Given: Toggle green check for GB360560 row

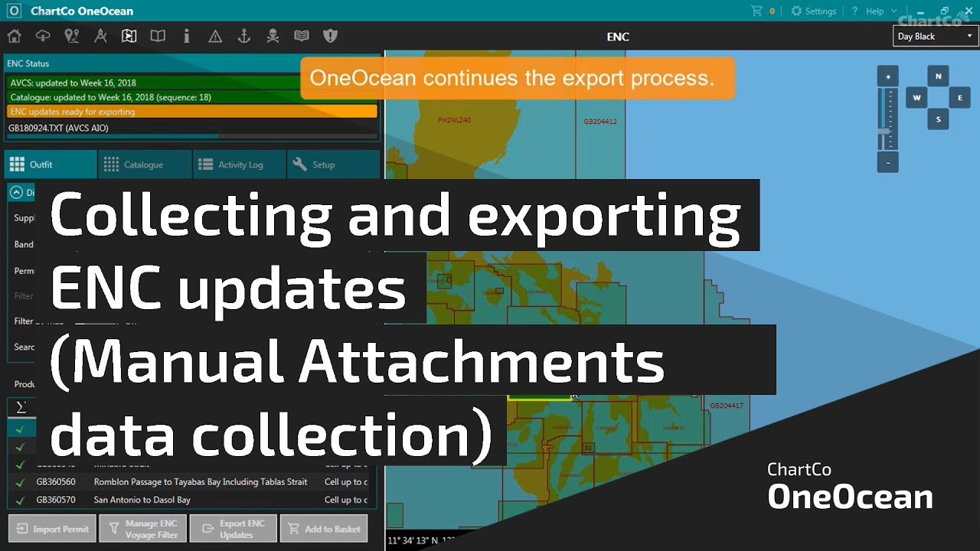Looking at the screenshot, I should 20,482.
